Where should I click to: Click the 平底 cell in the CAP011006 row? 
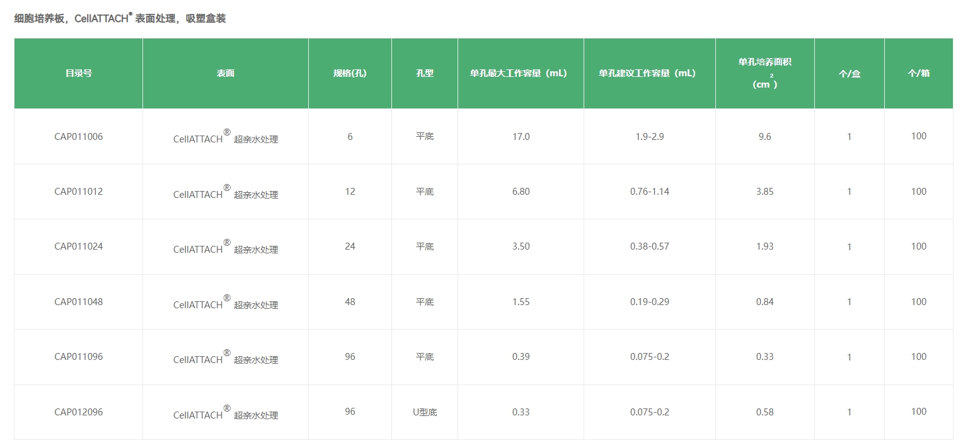click(x=425, y=136)
